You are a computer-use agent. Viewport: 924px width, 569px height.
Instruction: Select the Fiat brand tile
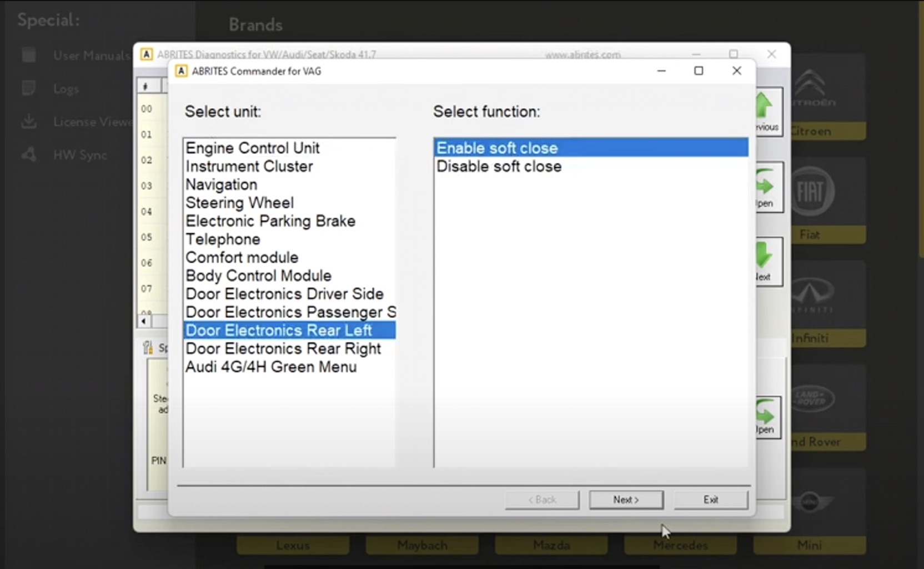(827, 201)
